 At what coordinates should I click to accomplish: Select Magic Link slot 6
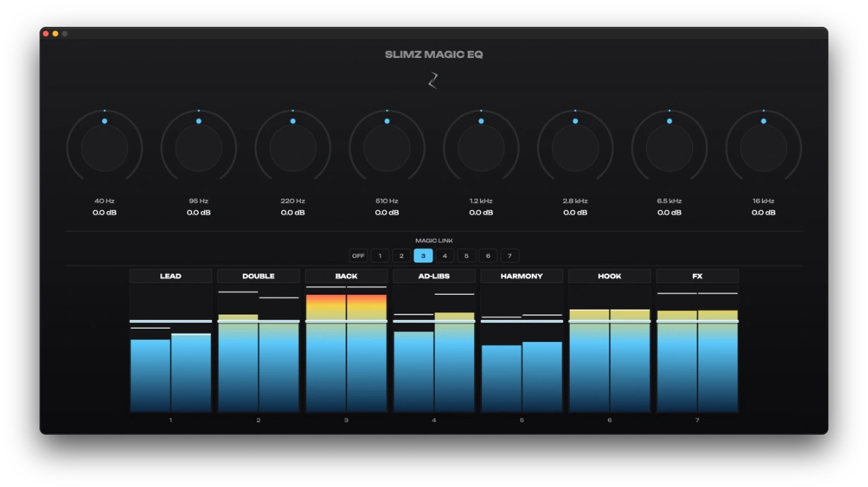click(488, 256)
